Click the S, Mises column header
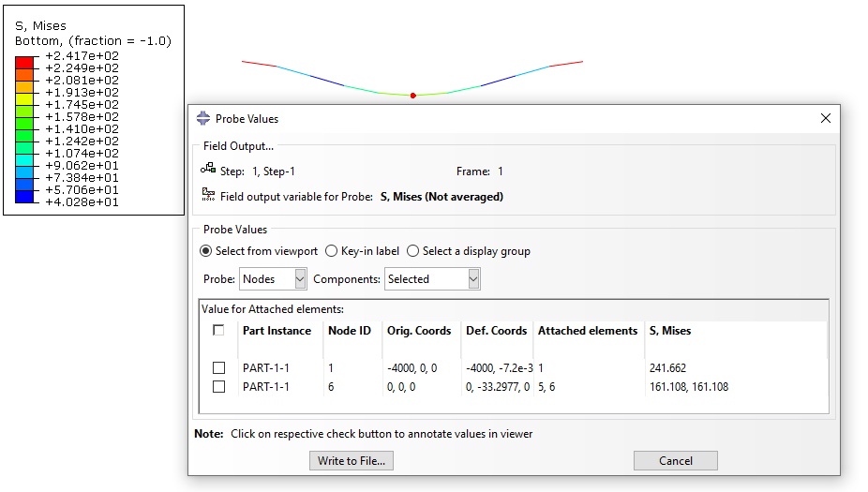 [670, 331]
